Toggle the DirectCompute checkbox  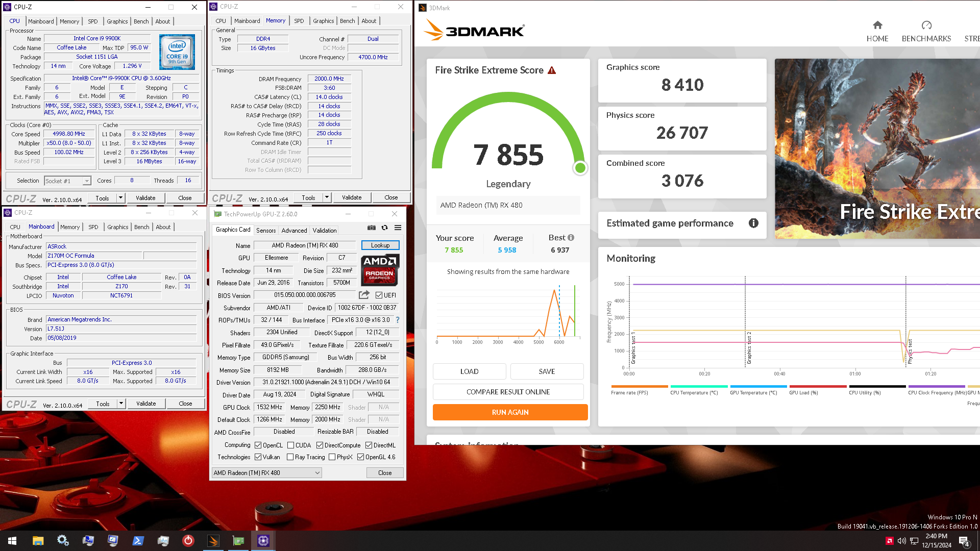(320, 445)
